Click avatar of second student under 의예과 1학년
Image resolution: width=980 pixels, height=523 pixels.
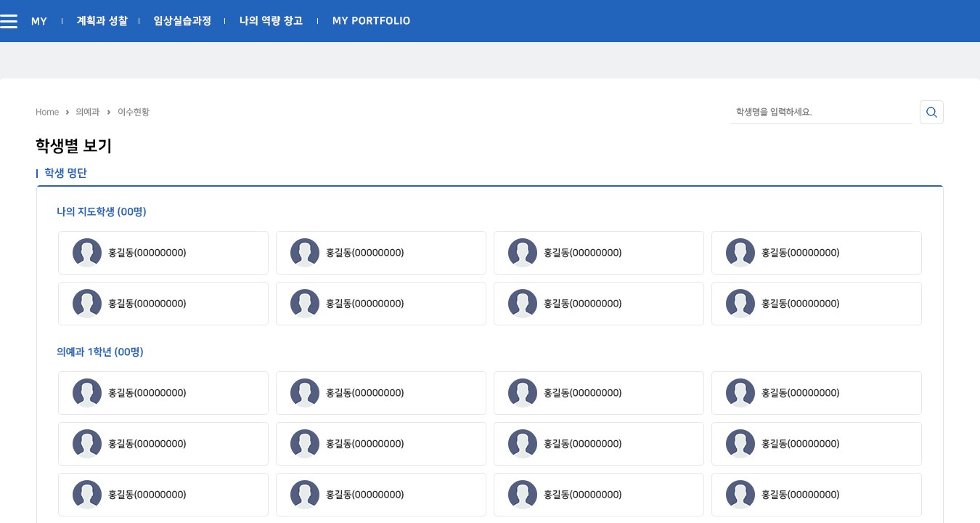pyautogui.click(x=305, y=393)
